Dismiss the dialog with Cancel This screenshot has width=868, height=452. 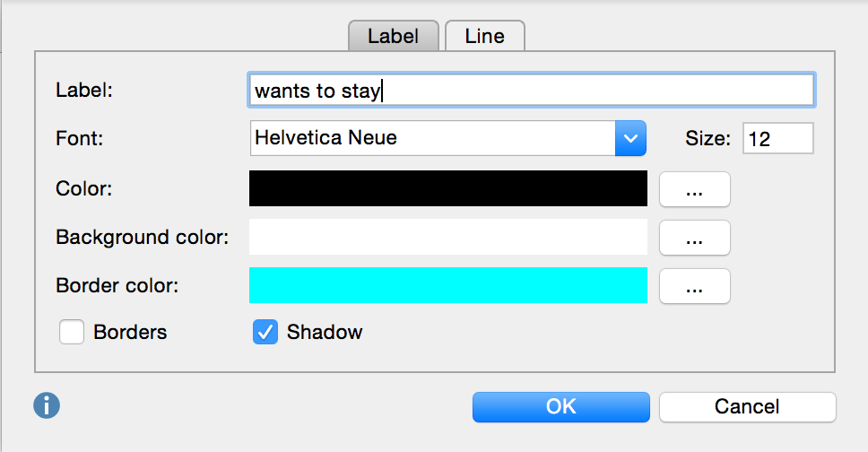(747, 406)
